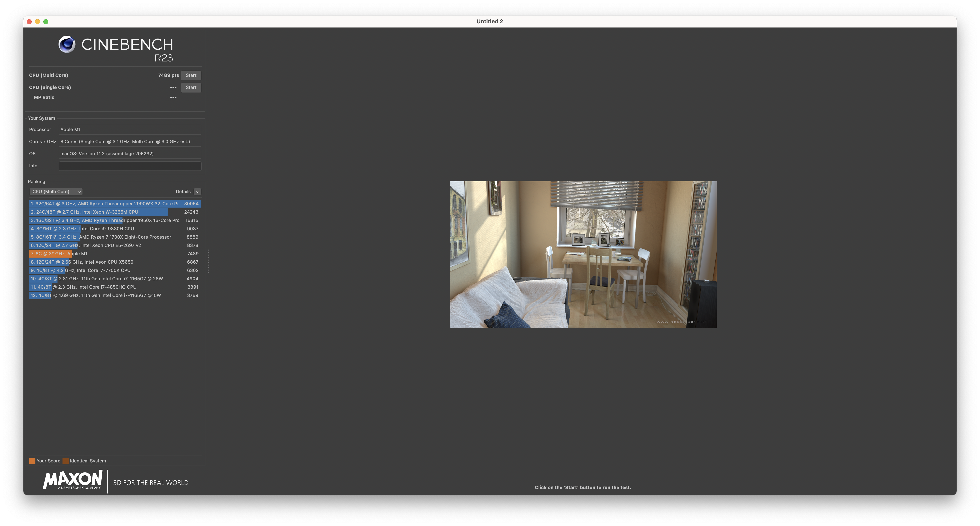Image resolution: width=980 pixels, height=526 pixels.
Task: Select ranking row AMD Ryzen Threadripper 2990WX
Action: click(x=115, y=204)
